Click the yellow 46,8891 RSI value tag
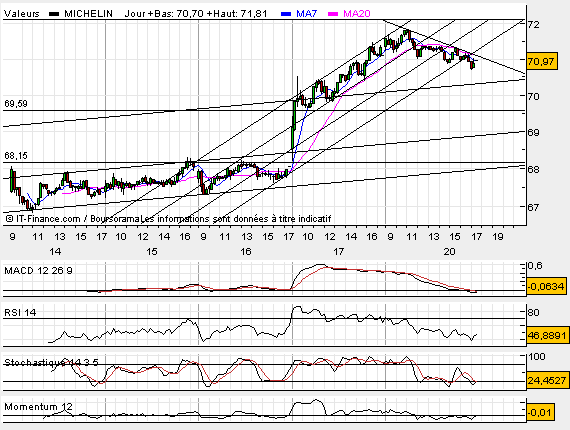Screen dimensions: 570x430 [x=547, y=335]
